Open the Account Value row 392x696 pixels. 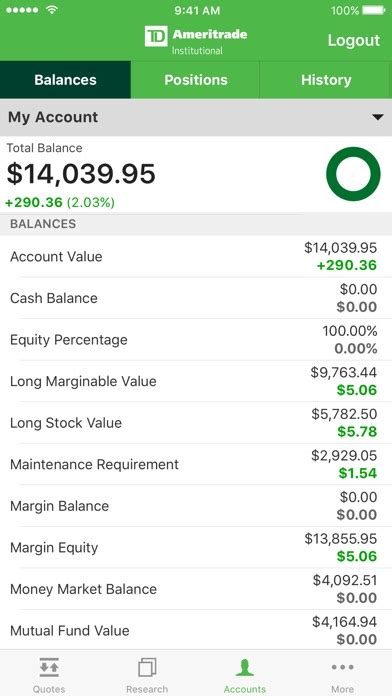[x=196, y=257]
